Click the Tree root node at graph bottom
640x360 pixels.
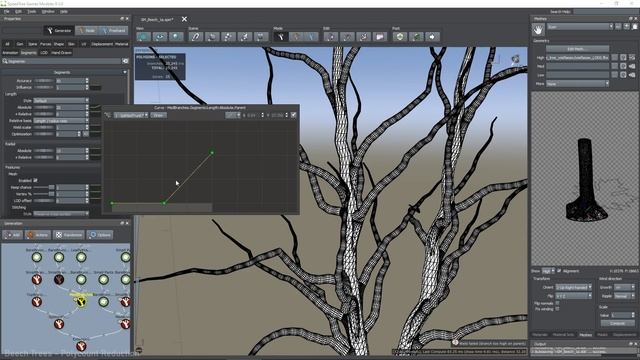[x=81, y=346]
